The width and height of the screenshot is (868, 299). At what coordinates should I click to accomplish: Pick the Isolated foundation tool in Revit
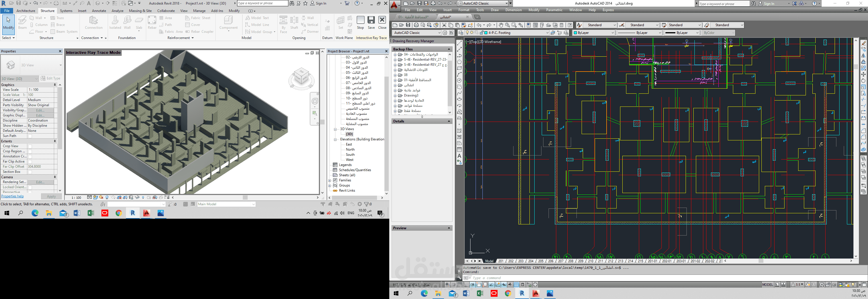click(115, 23)
